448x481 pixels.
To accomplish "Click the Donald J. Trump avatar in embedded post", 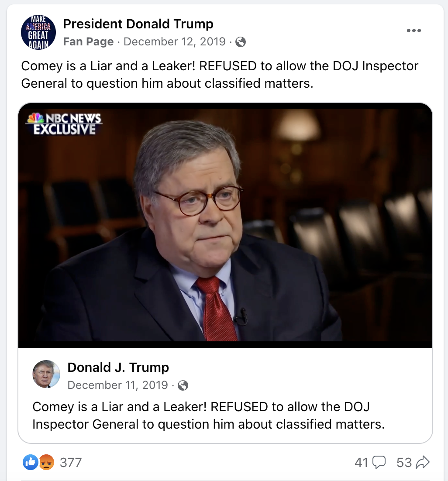I will point(46,374).
